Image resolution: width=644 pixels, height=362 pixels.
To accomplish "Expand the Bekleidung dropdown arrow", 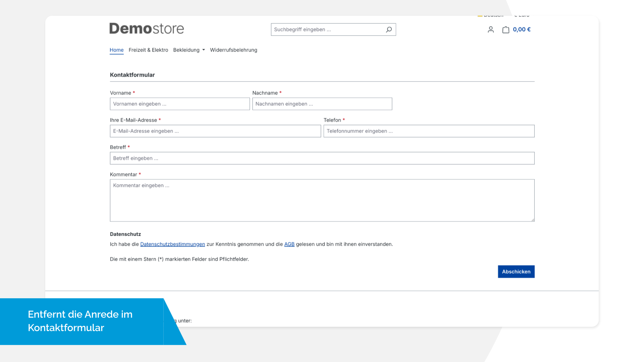I will click(x=204, y=50).
